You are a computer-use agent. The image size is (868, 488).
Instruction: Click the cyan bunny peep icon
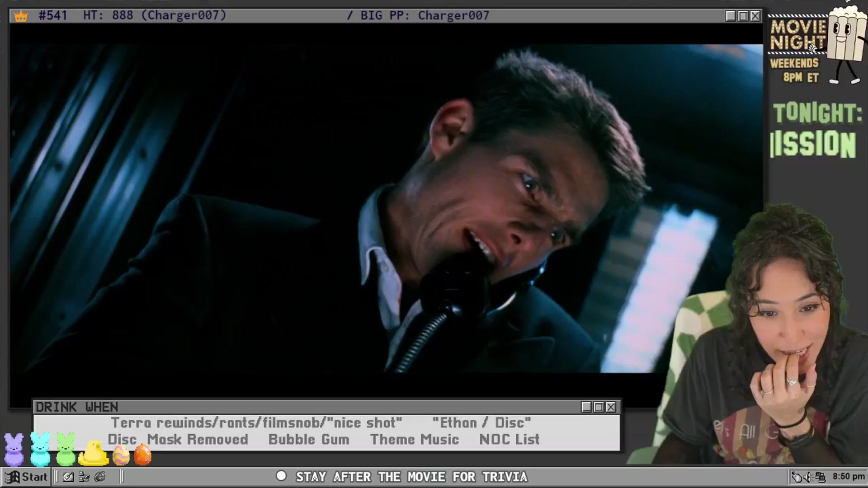coord(40,449)
